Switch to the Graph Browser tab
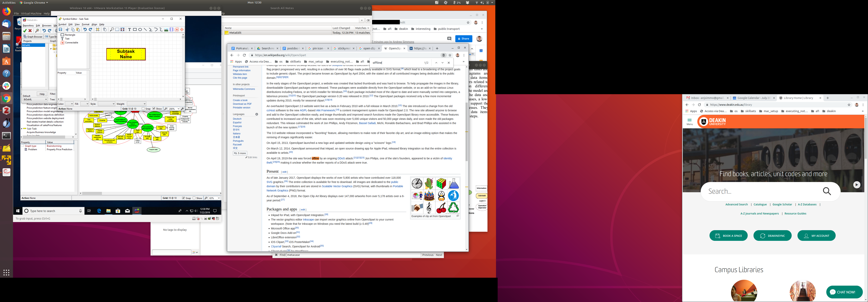The image size is (868, 302). (x=33, y=37)
